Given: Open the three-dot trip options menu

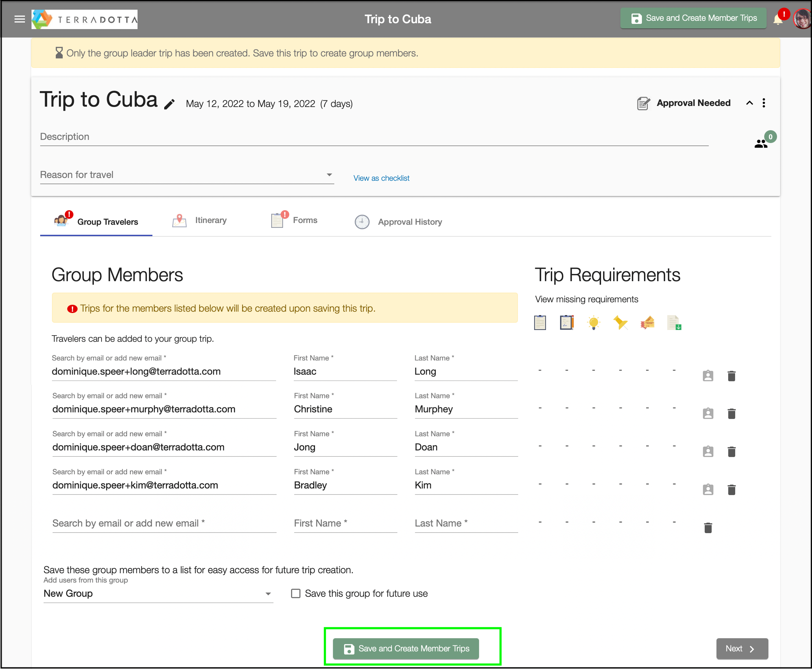Looking at the screenshot, I should click(x=764, y=103).
